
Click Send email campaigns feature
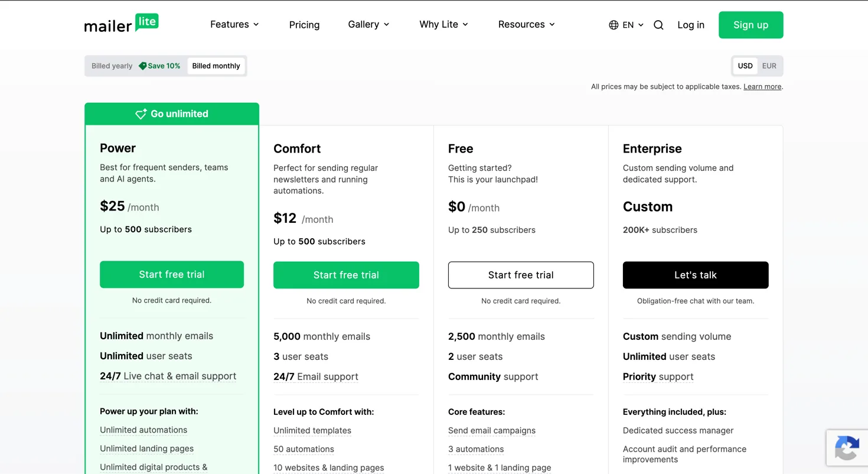492,430
